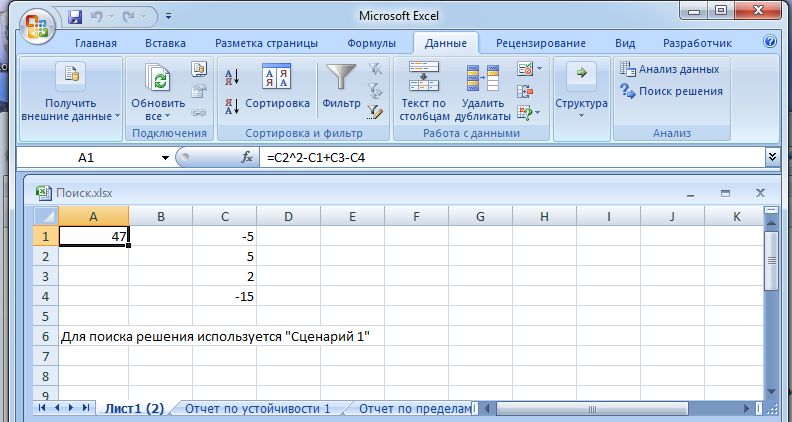Sort descending Я to А icon

pos(231,106)
